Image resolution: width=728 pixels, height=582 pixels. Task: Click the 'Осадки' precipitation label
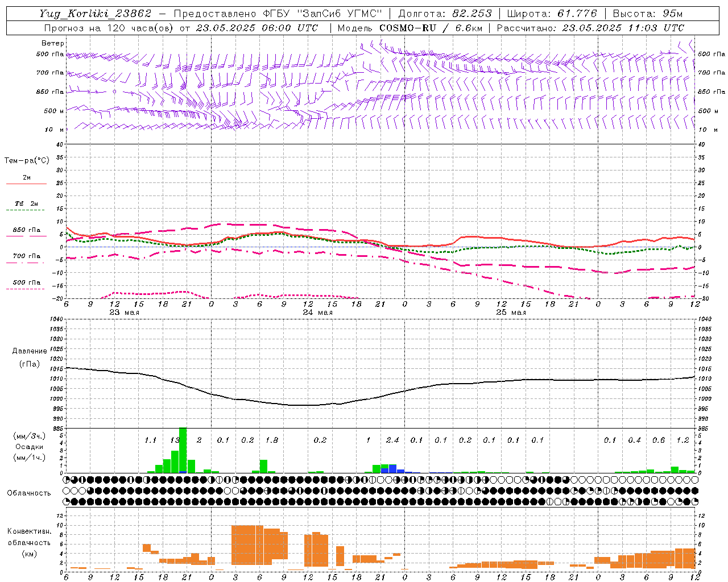tap(28, 447)
